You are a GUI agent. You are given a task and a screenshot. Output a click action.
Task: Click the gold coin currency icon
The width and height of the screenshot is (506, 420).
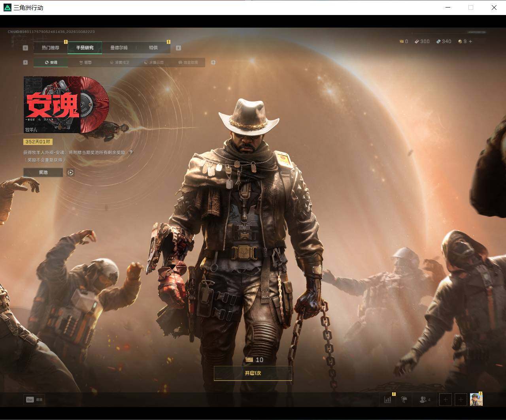point(460,41)
